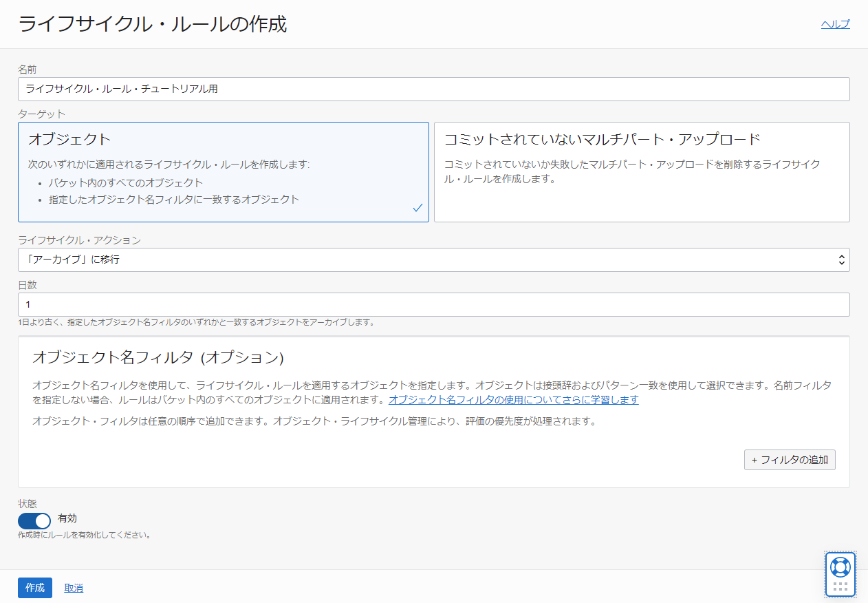
Task: Select the 日数 input showing 1
Action: [433, 304]
